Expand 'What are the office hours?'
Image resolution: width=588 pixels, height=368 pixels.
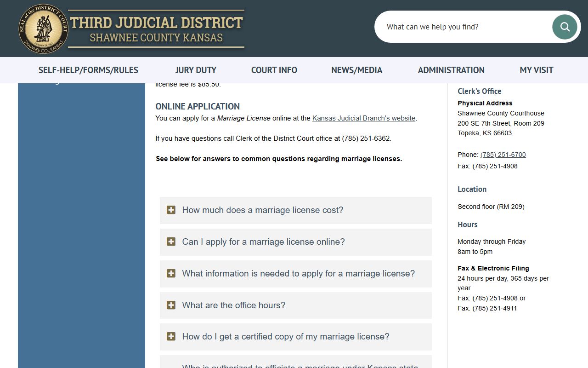coord(296,305)
